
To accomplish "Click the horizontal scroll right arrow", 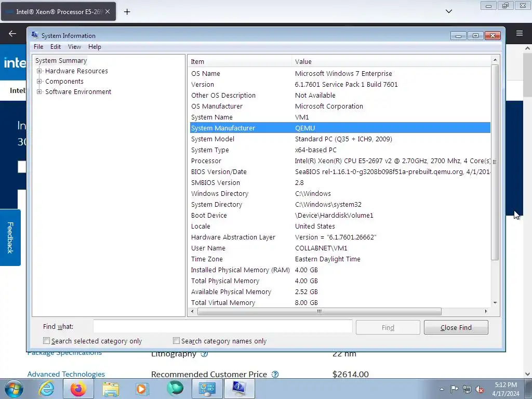I will point(486,311).
